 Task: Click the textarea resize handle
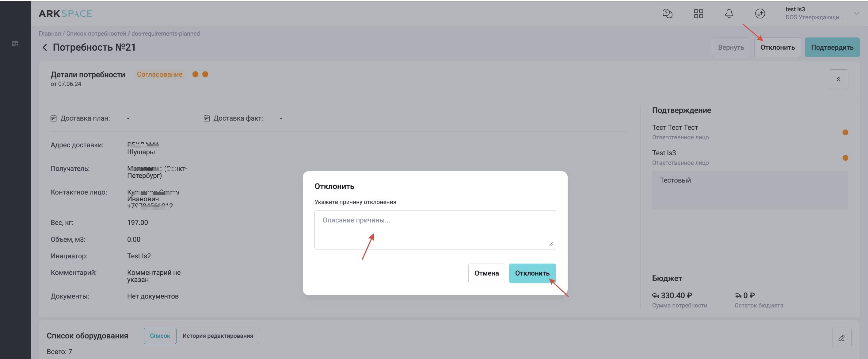pos(551,244)
